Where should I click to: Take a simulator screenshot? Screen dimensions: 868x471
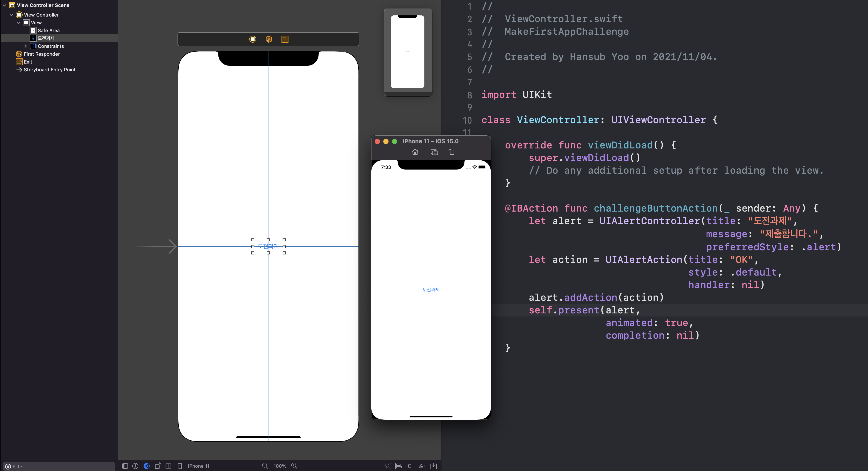tap(434, 152)
